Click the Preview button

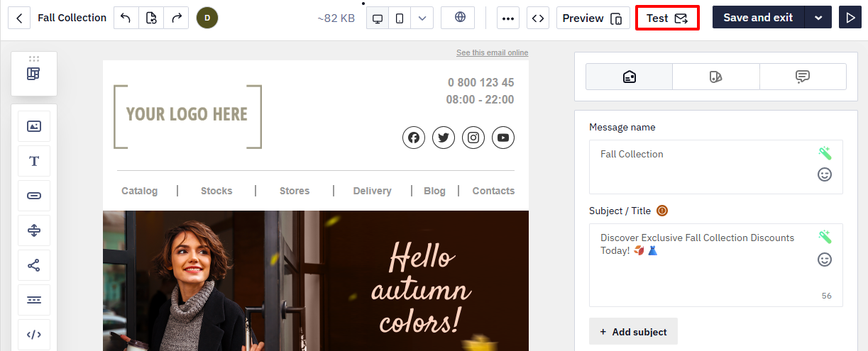pyautogui.click(x=593, y=18)
